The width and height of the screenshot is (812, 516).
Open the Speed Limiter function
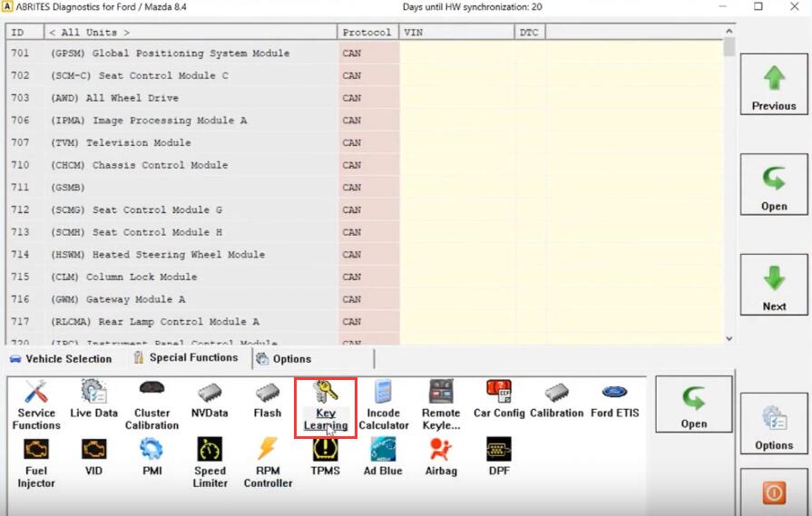click(210, 463)
